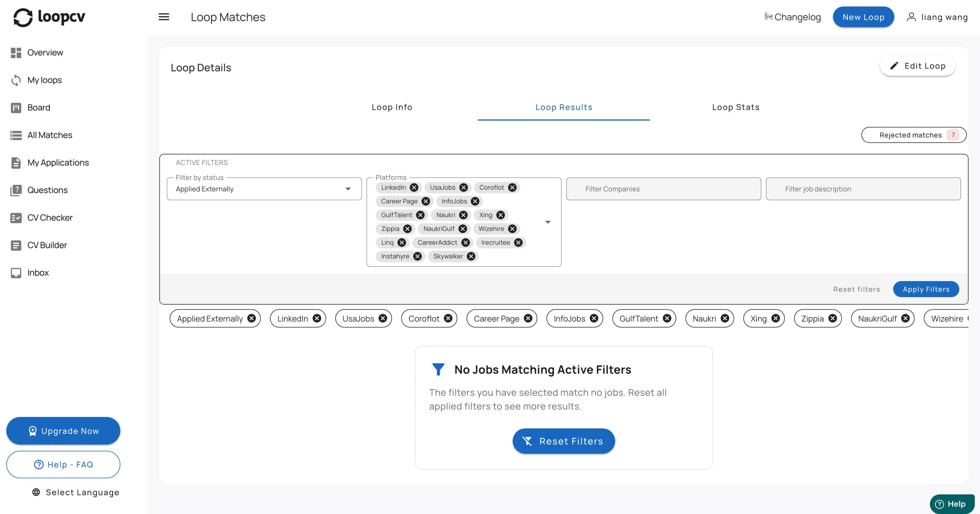Remove Applied Externally active filter chip
Viewport: 980px width, 514px height.
point(251,318)
